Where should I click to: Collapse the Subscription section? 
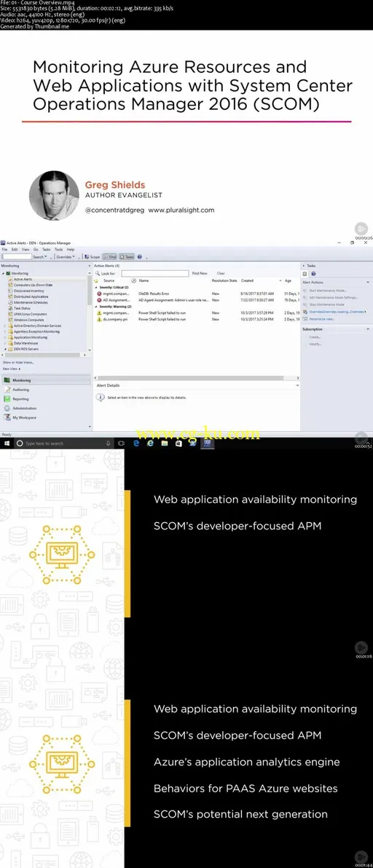[x=367, y=329]
